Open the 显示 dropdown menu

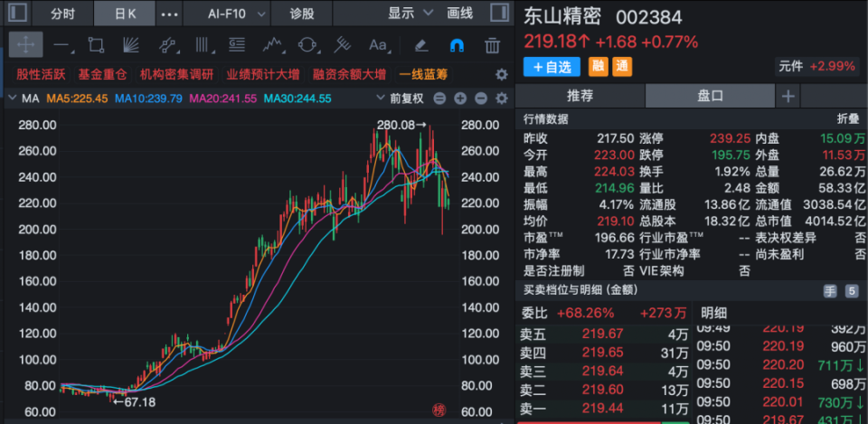click(x=410, y=14)
